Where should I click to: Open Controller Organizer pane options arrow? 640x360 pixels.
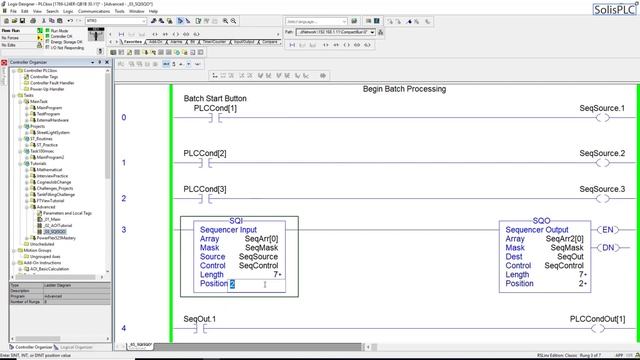coord(93,62)
